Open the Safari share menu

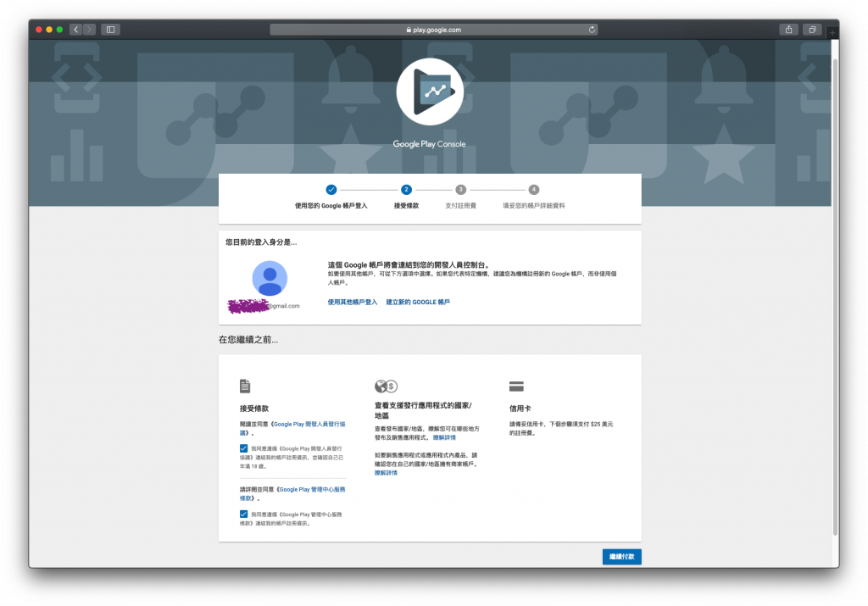point(788,30)
